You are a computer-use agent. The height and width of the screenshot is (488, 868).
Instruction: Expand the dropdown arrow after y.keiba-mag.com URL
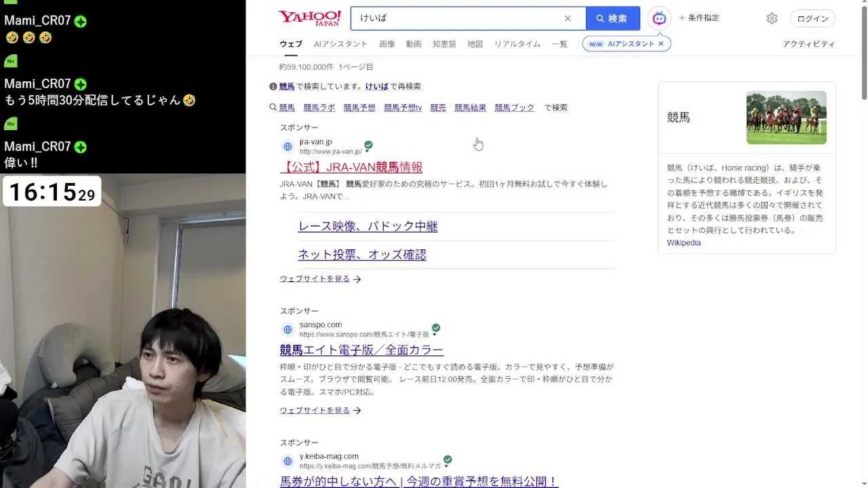[446, 466]
